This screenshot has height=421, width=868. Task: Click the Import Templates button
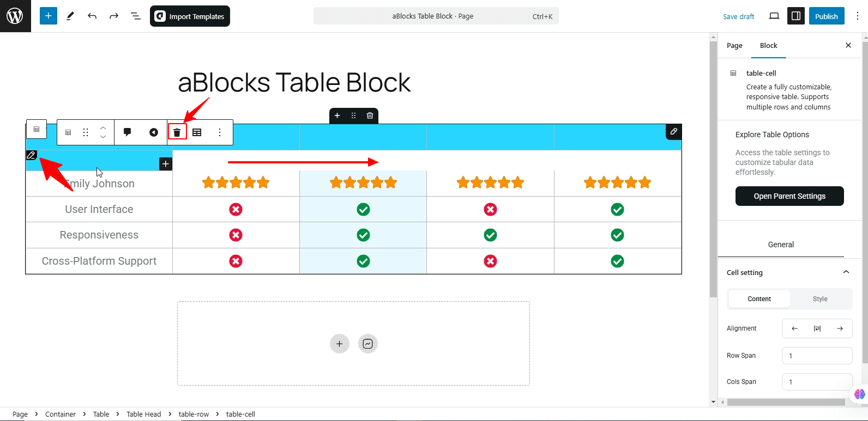(x=190, y=16)
